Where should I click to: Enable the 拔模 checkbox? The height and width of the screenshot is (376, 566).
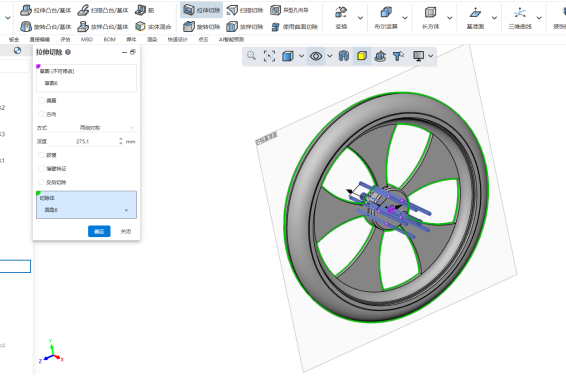pyautogui.click(x=41, y=155)
